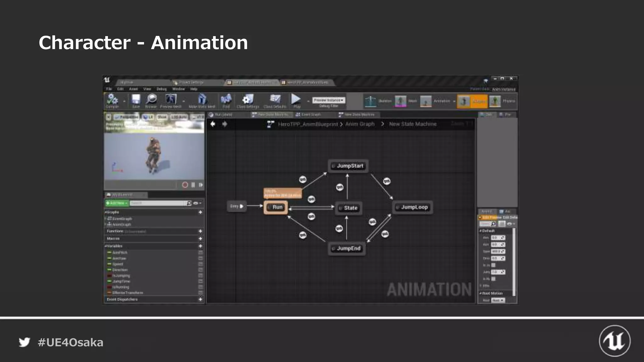The width and height of the screenshot is (644, 362).
Task: Toggle Is Running checkbox in defaults panel
Action: (x=493, y=279)
